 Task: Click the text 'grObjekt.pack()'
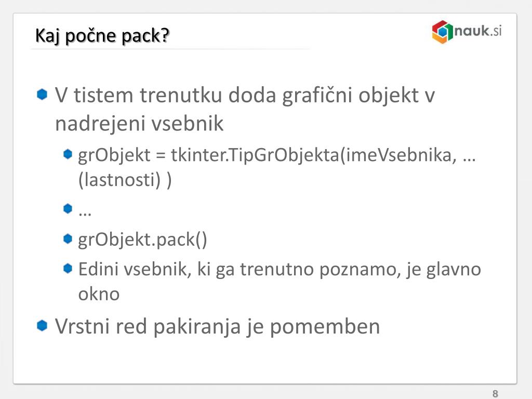(142, 240)
